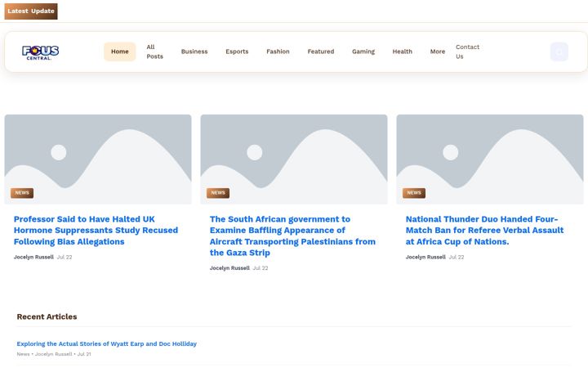Screen dimensions: 588x368
Task: Visit the Gaming section
Action: click(x=363, y=52)
